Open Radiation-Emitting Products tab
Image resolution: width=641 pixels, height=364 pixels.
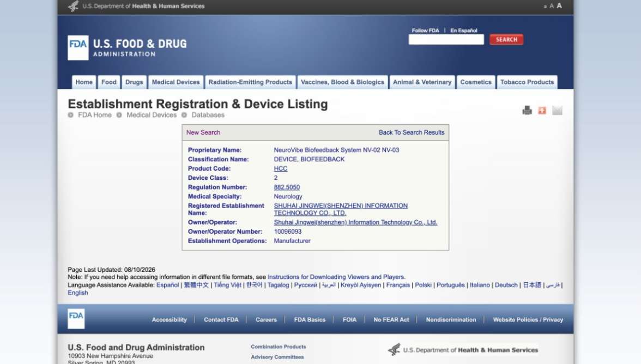tap(250, 82)
